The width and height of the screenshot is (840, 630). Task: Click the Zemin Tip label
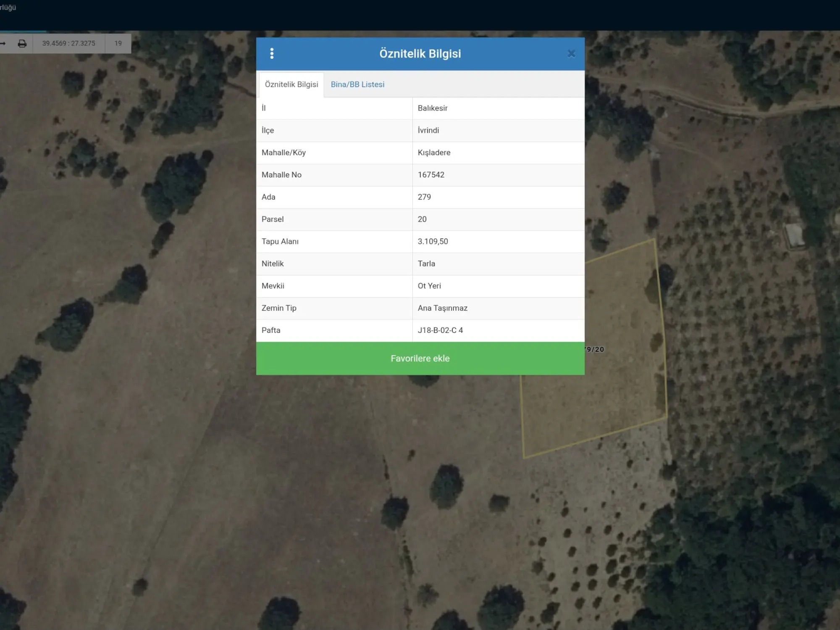point(279,308)
